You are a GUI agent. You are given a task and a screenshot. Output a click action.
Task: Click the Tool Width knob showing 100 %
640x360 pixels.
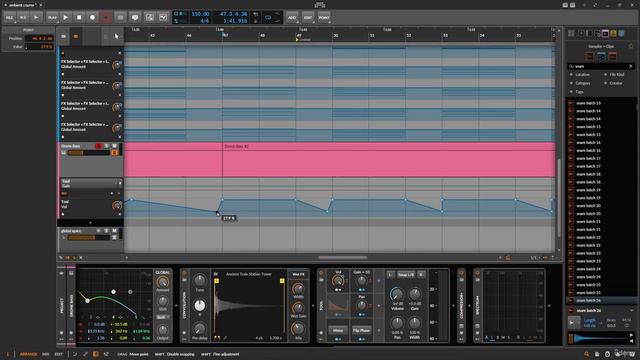point(415,323)
